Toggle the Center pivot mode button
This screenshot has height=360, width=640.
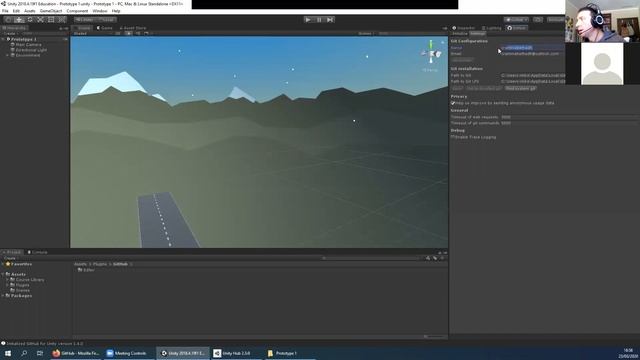[84, 20]
